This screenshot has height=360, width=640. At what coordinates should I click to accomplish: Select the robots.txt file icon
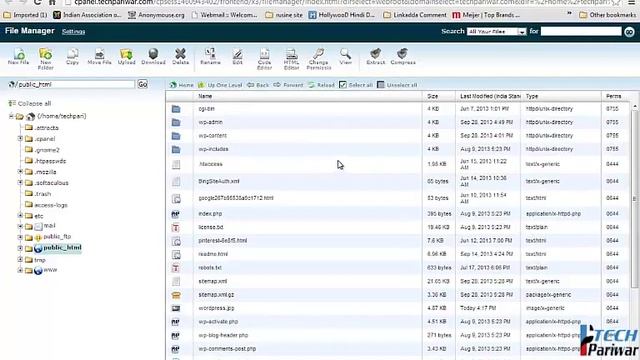pyautogui.click(x=176, y=268)
